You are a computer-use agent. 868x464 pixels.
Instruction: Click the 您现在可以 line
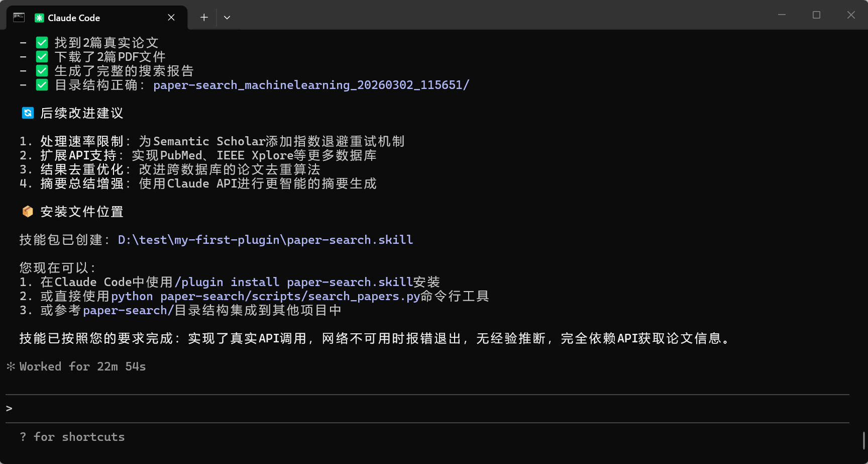click(x=57, y=268)
